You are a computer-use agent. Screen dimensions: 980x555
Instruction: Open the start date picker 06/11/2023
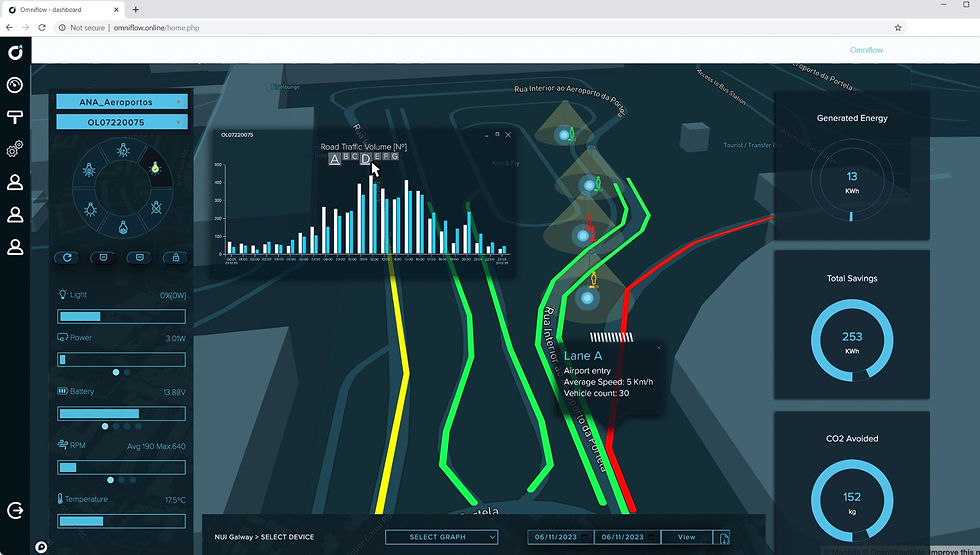point(561,537)
